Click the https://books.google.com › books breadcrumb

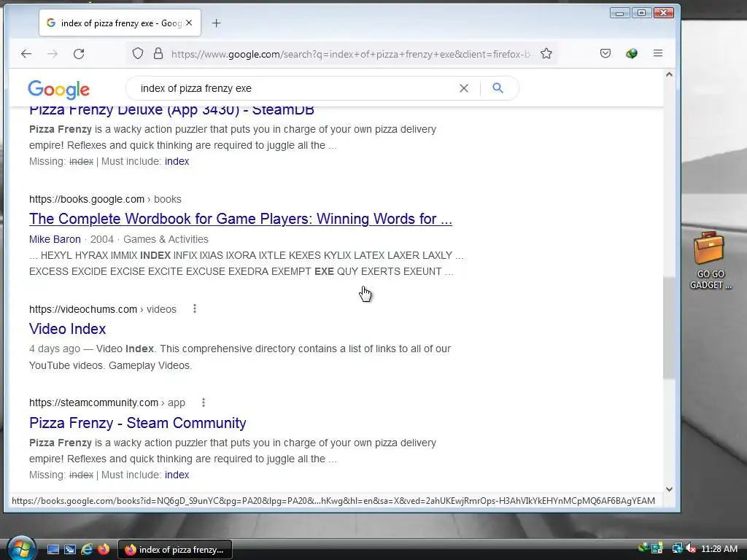[105, 199]
